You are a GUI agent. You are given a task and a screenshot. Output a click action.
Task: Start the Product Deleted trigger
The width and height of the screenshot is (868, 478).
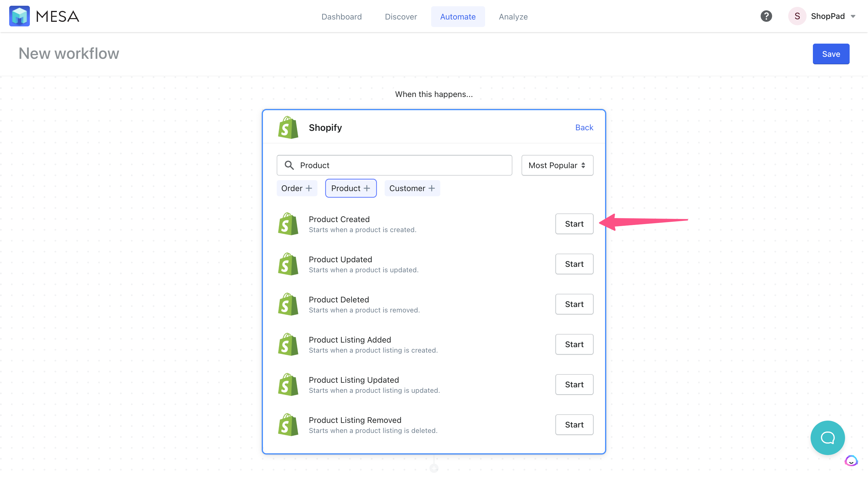(574, 304)
